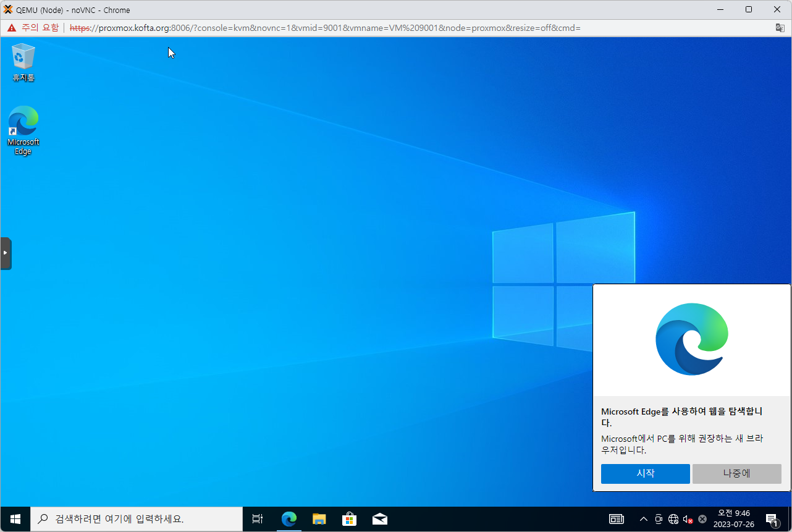Expand the noVNC side control panel

[6, 253]
